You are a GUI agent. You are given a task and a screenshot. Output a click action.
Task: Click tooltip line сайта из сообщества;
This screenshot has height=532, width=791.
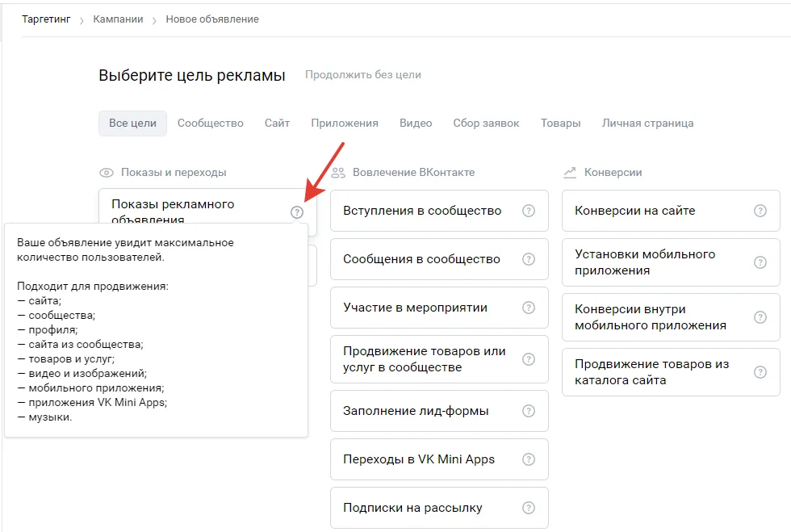(x=80, y=344)
